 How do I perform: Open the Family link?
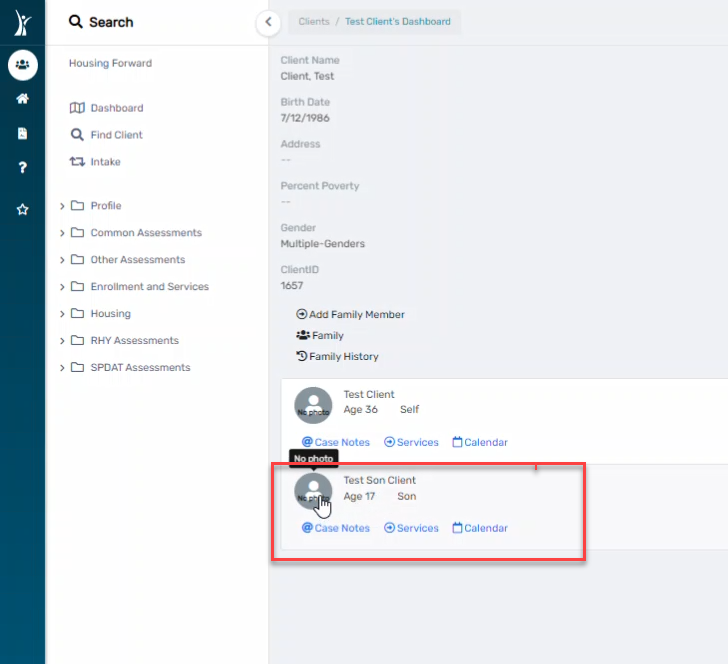tap(320, 335)
